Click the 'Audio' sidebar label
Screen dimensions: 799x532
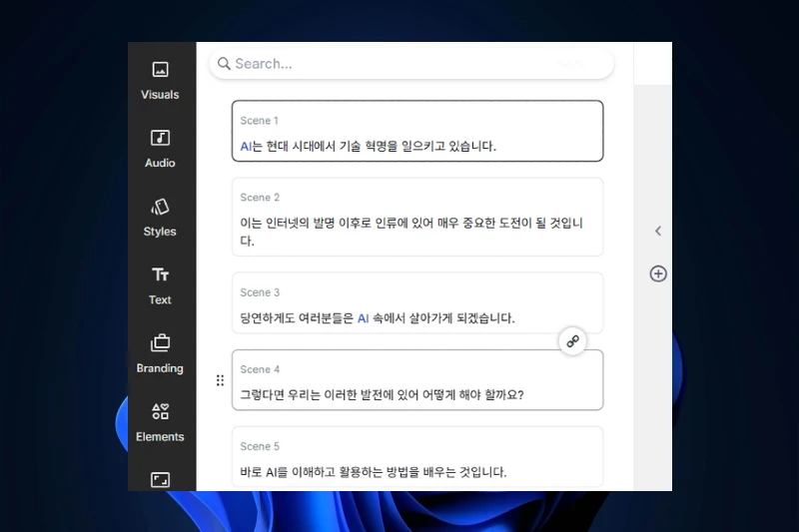(x=160, y=163)
